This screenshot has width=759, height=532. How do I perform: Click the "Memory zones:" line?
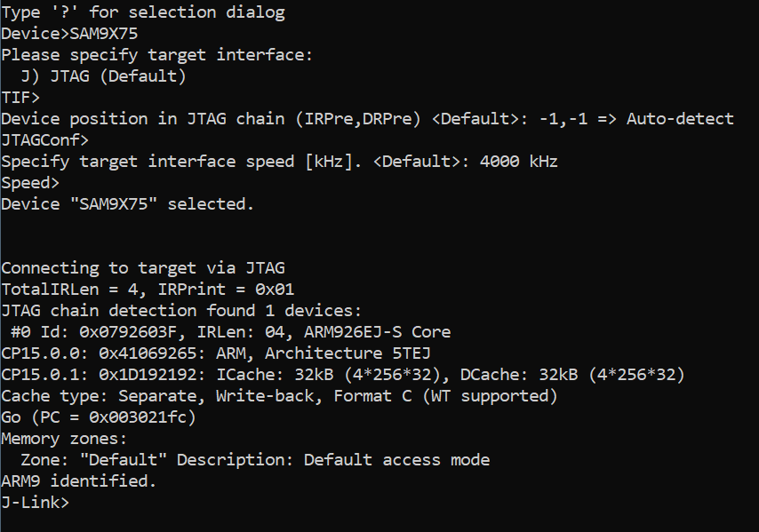click(64, 439)
